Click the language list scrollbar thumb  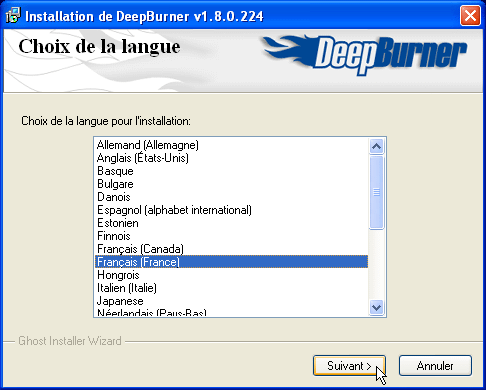377,192
